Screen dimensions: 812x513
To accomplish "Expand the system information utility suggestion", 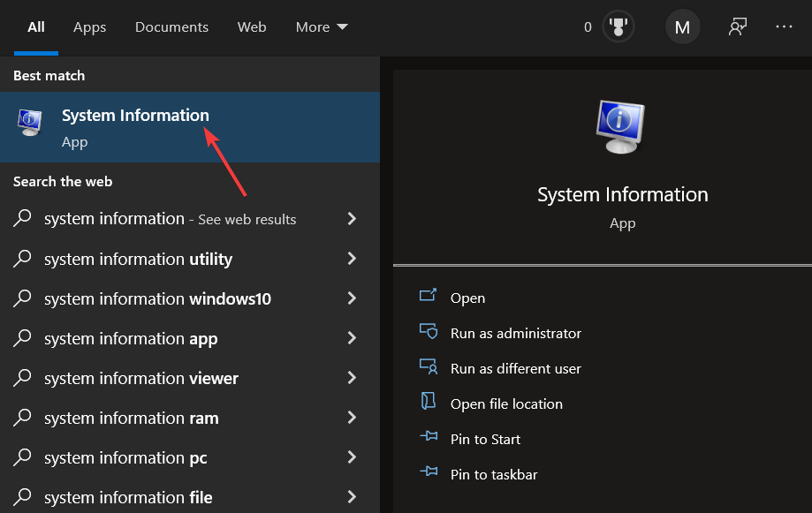I will [x=352, y=259].
